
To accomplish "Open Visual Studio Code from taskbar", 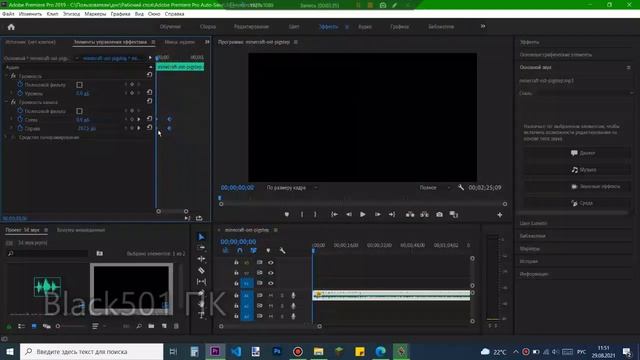I will [x=236, y=351].
